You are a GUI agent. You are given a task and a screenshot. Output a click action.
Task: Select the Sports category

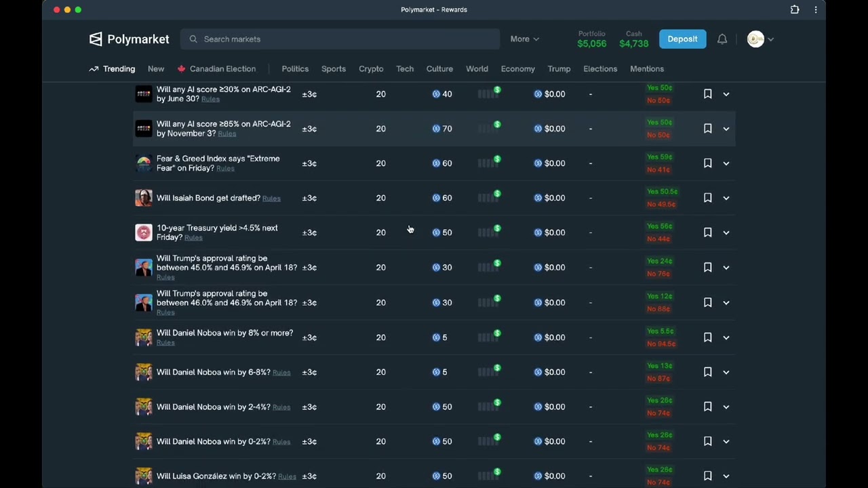click(334, 69)
